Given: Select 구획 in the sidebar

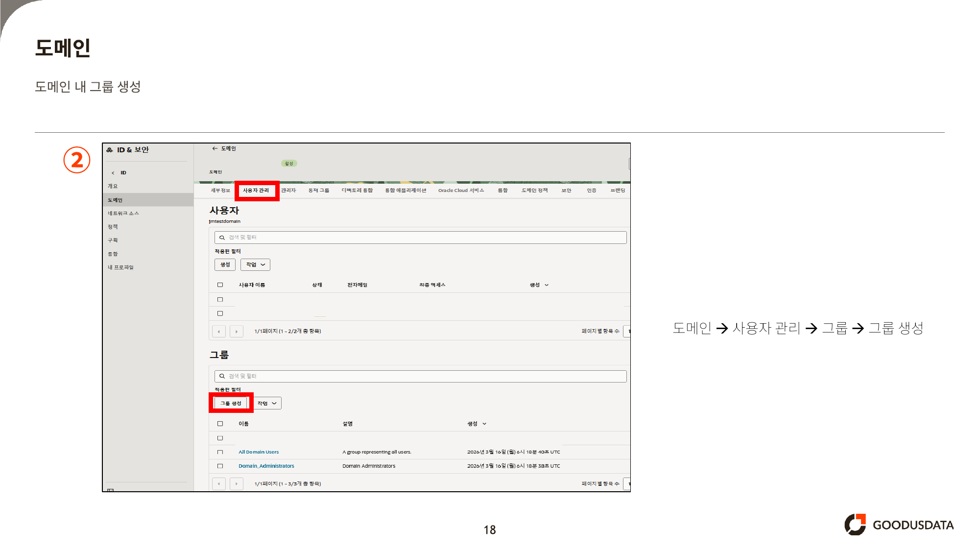Looking at the screenshot, I should [113, 240].
